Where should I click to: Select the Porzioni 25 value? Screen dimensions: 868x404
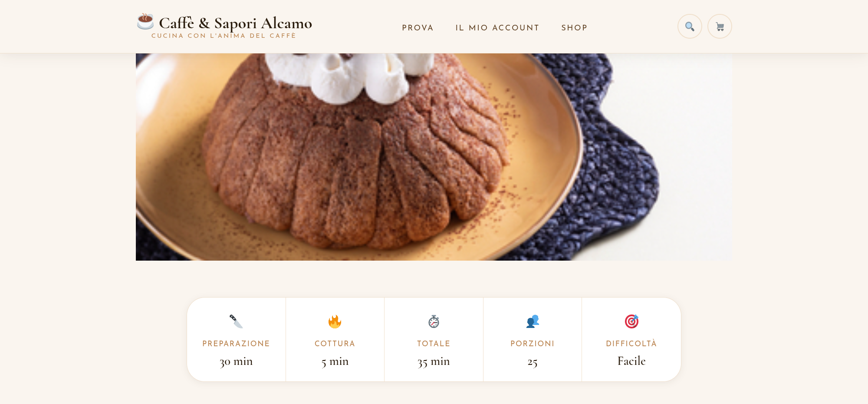533,362
